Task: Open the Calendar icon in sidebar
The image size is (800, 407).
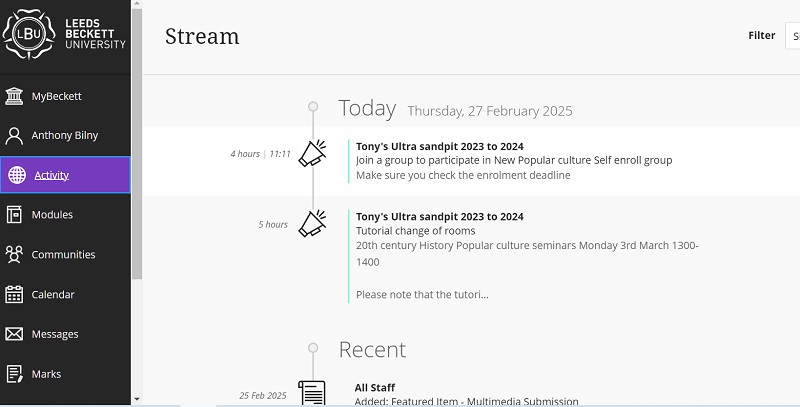Action: pos(15,294)
